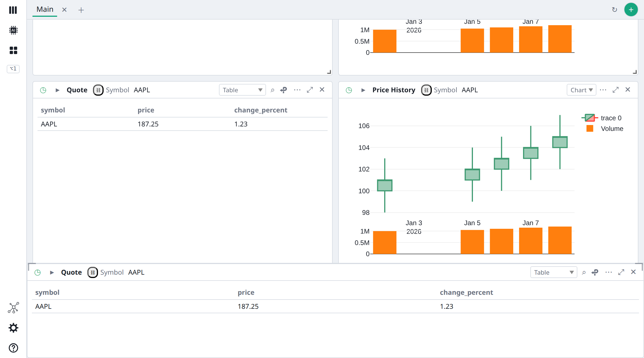Toggle trace 0 legend entry

tap(601, 118)
